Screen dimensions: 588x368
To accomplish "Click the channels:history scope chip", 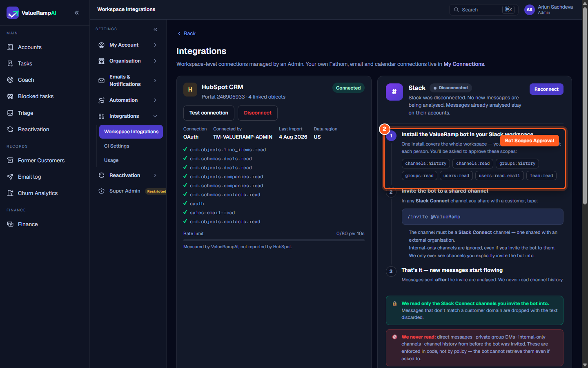I will click(x=426, y=164).
